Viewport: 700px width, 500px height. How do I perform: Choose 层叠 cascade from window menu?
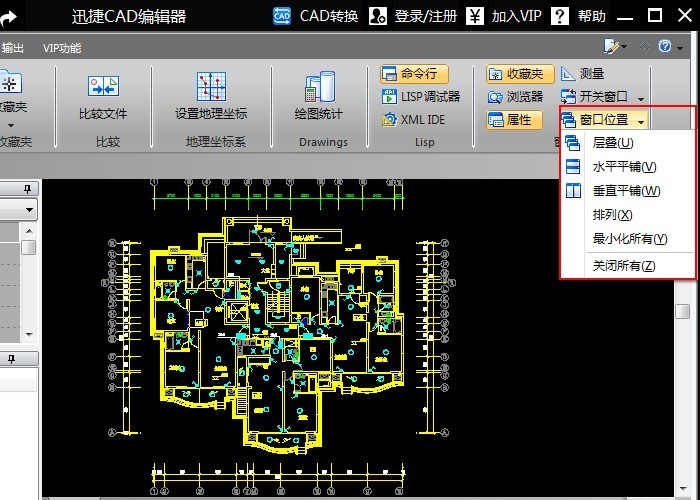[612, 144]
